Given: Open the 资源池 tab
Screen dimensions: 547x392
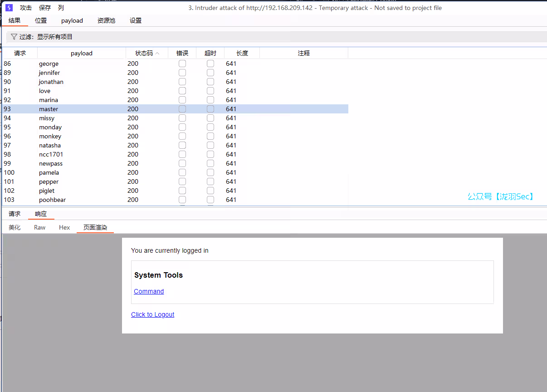Looking at the screenshot, I should coord(106,20).
